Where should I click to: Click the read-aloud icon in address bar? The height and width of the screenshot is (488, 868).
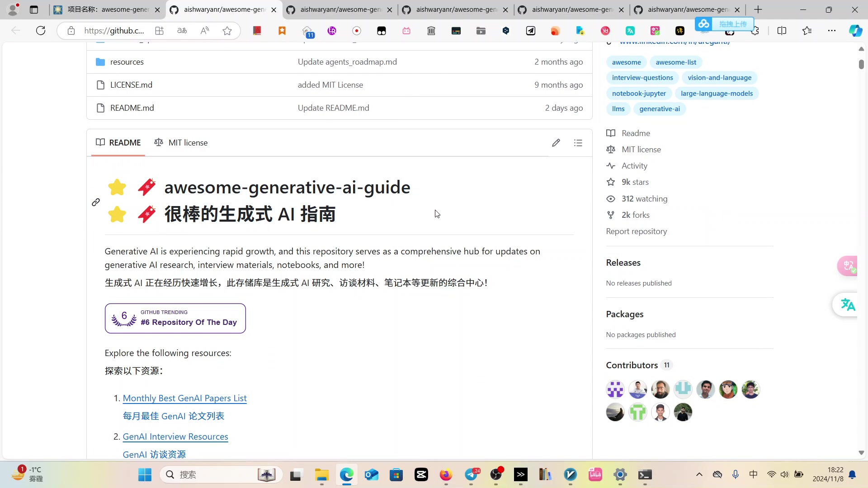[205, 31]
